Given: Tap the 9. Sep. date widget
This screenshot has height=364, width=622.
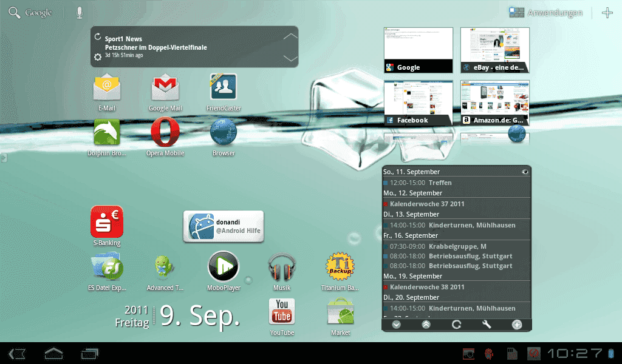Looking at the screenshot, I should click(x=178, y=317).
